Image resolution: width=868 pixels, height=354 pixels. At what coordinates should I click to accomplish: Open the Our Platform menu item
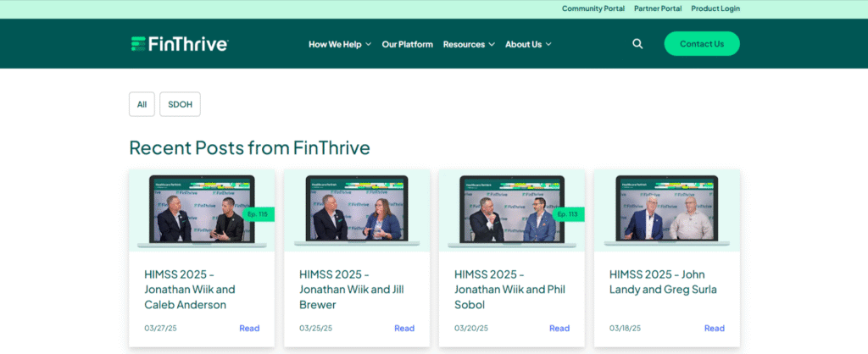[407, 44]
